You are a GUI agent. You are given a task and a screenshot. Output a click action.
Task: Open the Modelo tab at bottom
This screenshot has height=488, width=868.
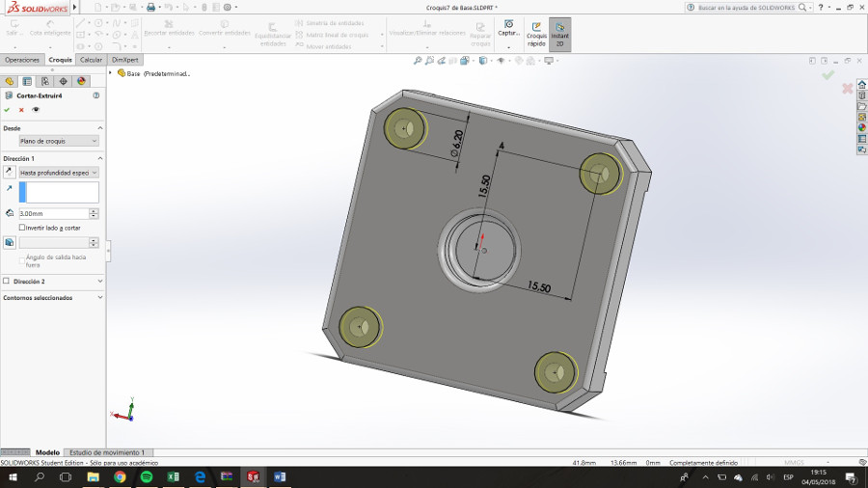47,452
